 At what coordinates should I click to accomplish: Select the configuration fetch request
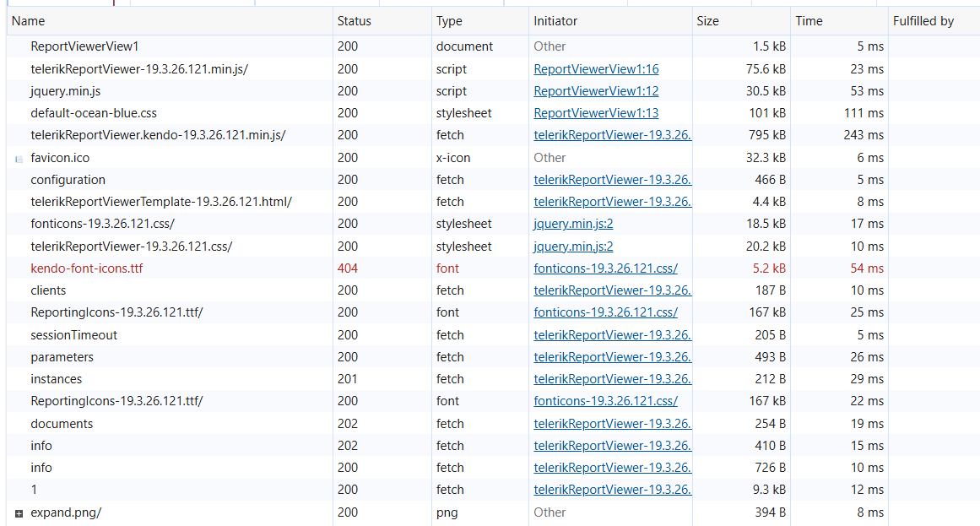(68, 180)
